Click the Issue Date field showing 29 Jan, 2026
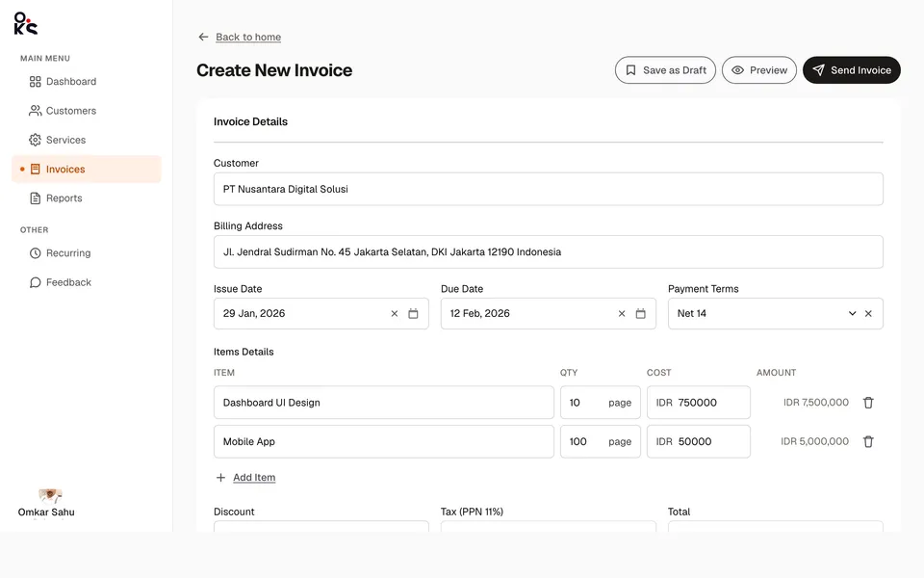This screenshot has width=924, height=578. (x=321, y=314)
